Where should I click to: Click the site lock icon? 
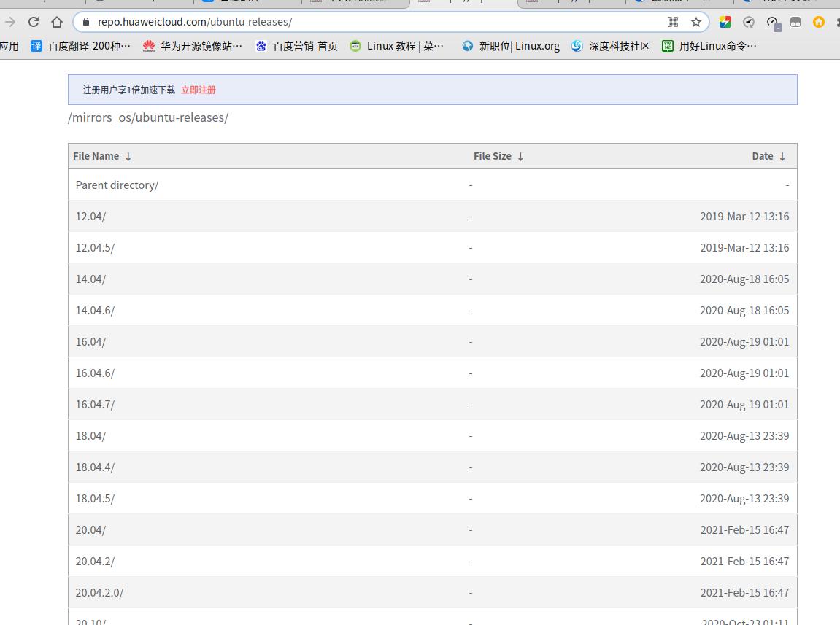(85, 22)
